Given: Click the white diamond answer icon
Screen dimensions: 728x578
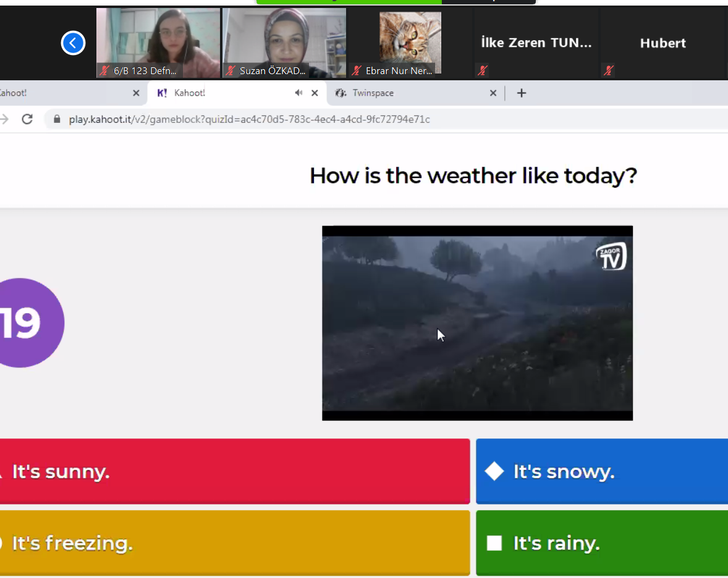Looking at the screenshot, I should (494, 472).
